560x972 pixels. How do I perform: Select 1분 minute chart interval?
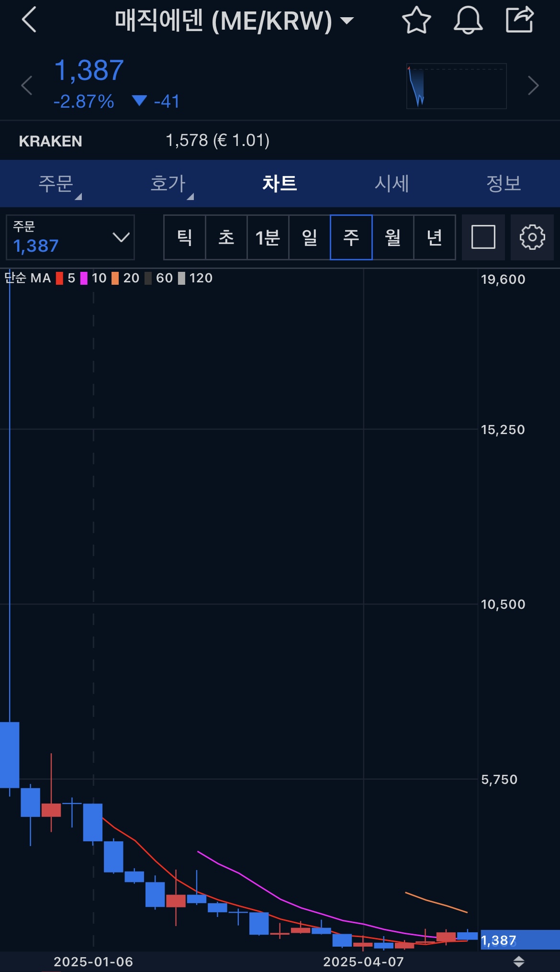268,237
